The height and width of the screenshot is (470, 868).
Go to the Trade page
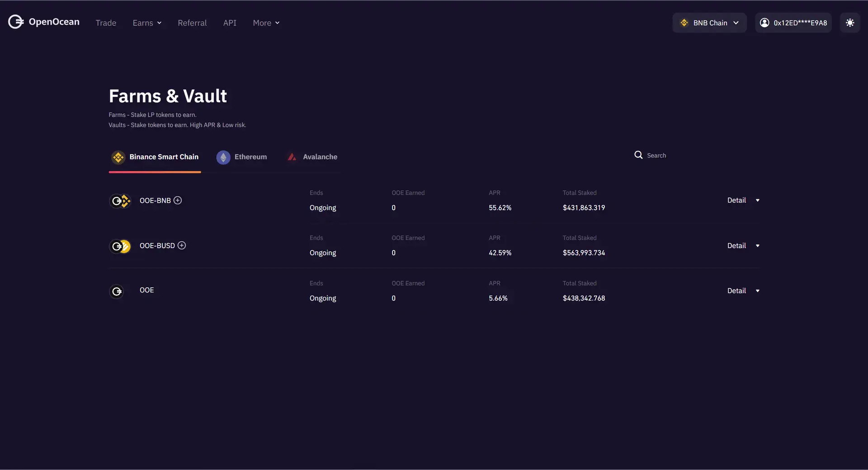click(x=106, y=23)
